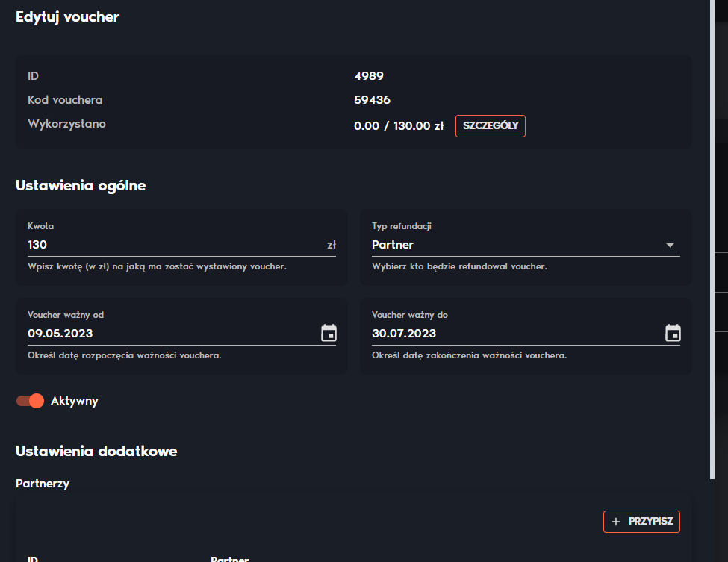Viewport: 728px width, 562px height.
Task: Toggle the Aktywny switch off
Action: 30,401
